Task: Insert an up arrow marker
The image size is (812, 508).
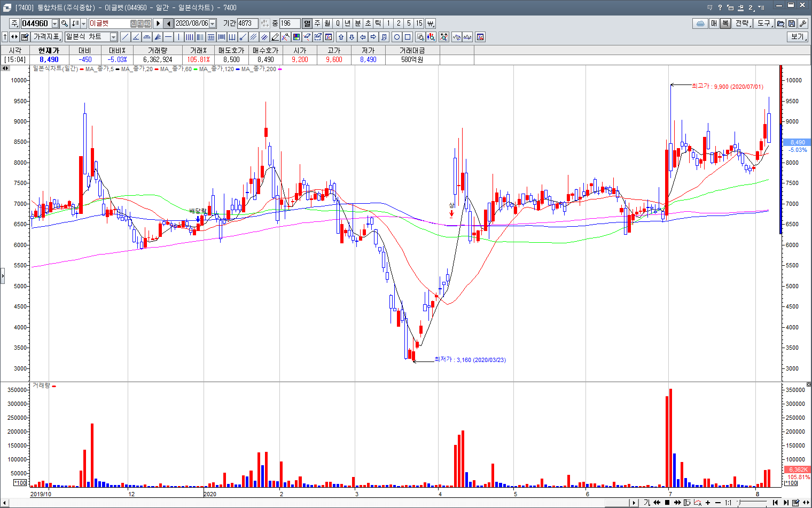Action: 341,37
